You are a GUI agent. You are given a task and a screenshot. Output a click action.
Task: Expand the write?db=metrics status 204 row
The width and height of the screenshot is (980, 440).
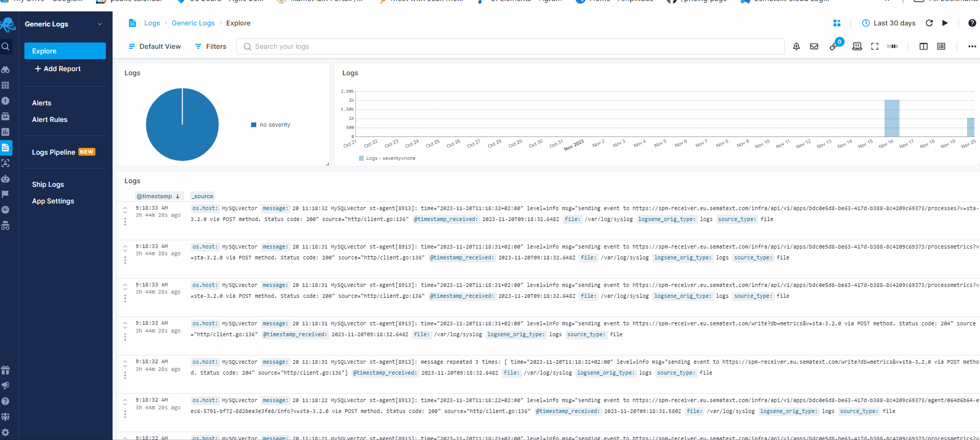click(x=125, y=325)
